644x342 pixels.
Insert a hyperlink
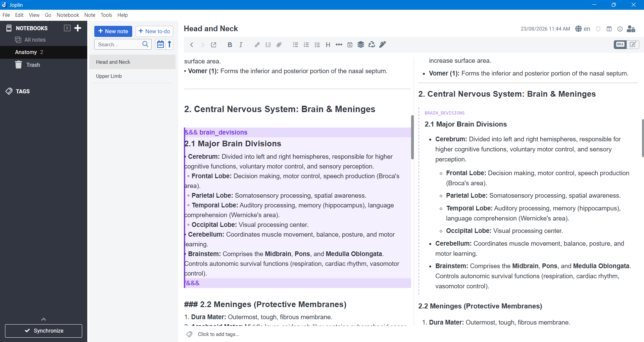pos(257,45)
